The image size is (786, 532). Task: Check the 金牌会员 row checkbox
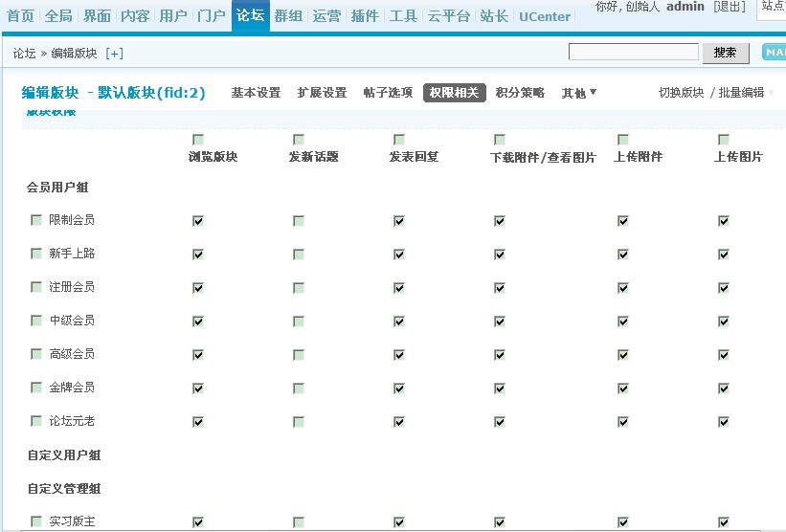[36, 388]
